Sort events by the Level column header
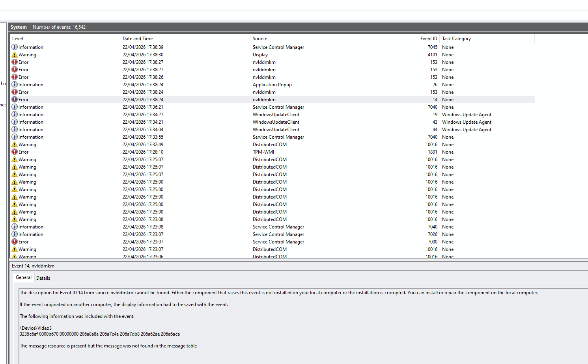588x364 pixels. click(x=65, y=39)
